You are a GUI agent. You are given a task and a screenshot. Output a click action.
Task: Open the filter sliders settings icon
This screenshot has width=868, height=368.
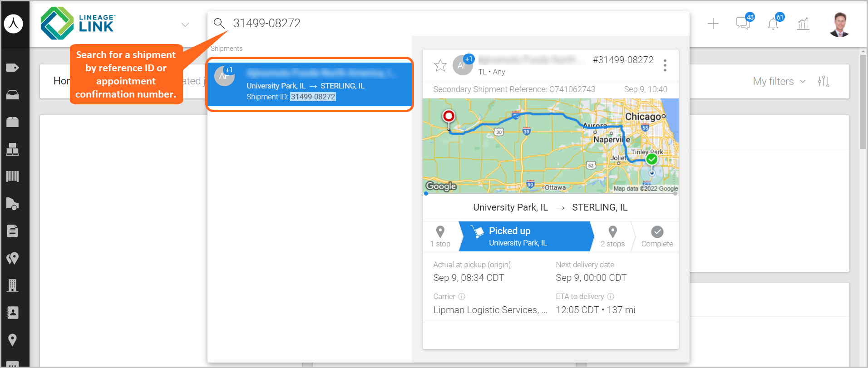pos(824,81)
